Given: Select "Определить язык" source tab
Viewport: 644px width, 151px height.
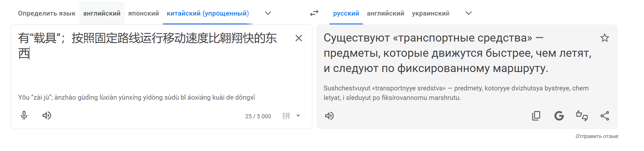Looking at the screenshot, I should click(x=47, y=13).
